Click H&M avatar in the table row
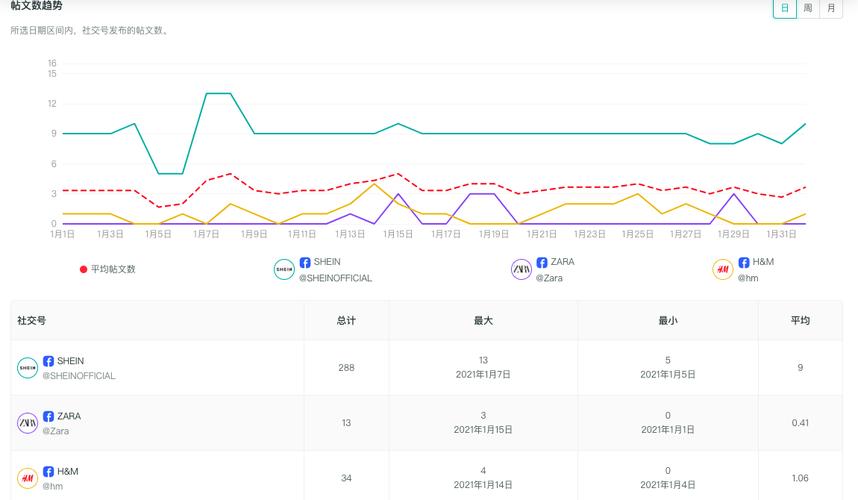The width and height of the screenshot is (858, 500). 27,478
